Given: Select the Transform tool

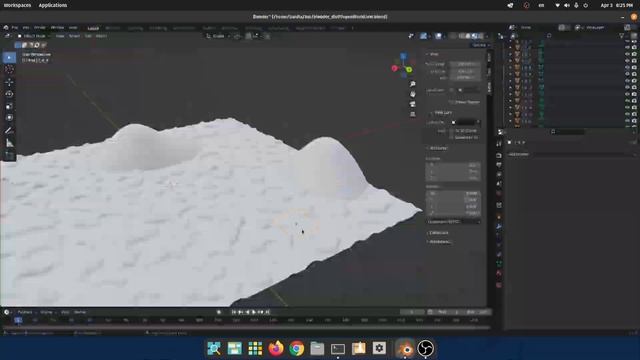Looking at the screenshot, I should [x=9, y=118].
